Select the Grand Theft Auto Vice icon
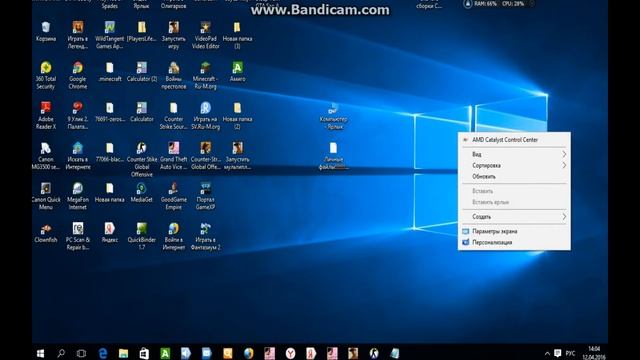The image size is (640, 360). (x=173, y=156)
